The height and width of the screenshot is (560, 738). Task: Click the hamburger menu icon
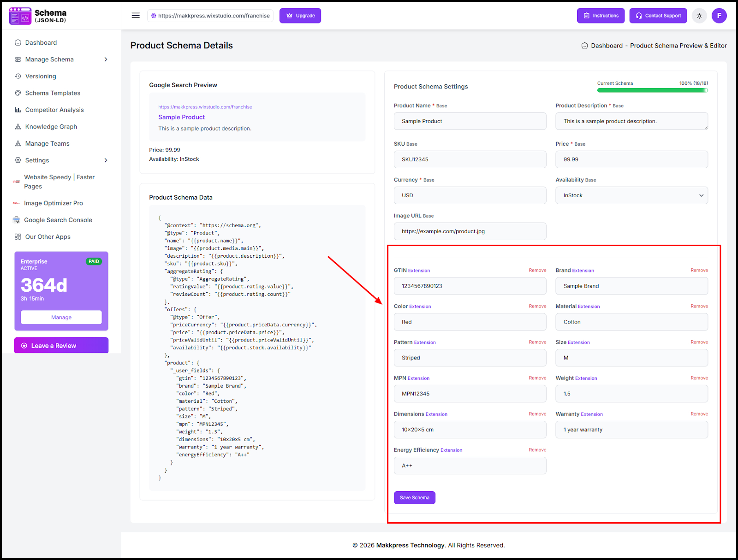(x=136, y=16)
